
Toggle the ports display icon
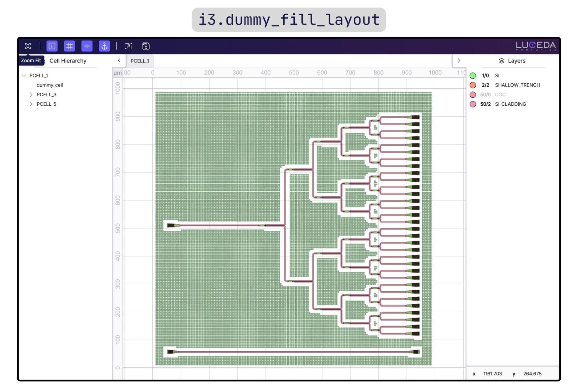coord(87,46)
